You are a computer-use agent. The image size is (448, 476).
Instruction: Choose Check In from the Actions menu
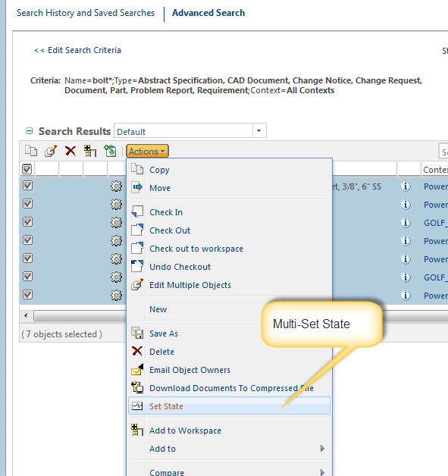tap(229, 212)
